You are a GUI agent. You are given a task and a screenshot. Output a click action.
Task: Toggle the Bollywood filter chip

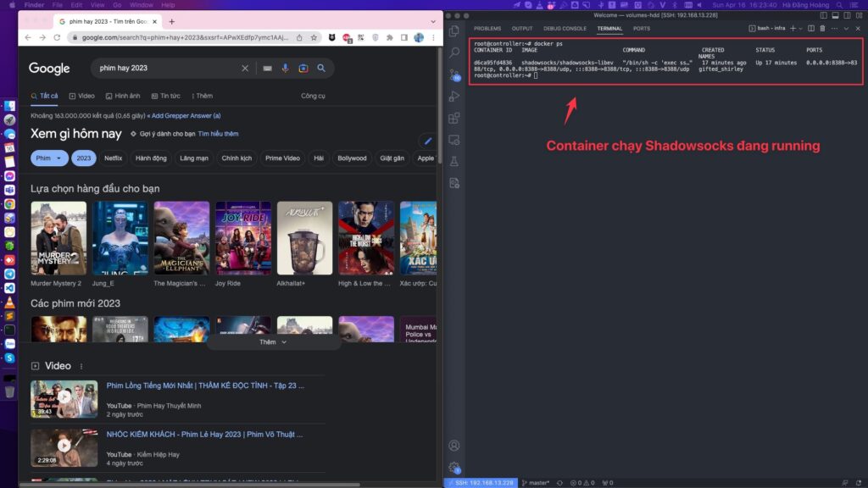[352, 158]
